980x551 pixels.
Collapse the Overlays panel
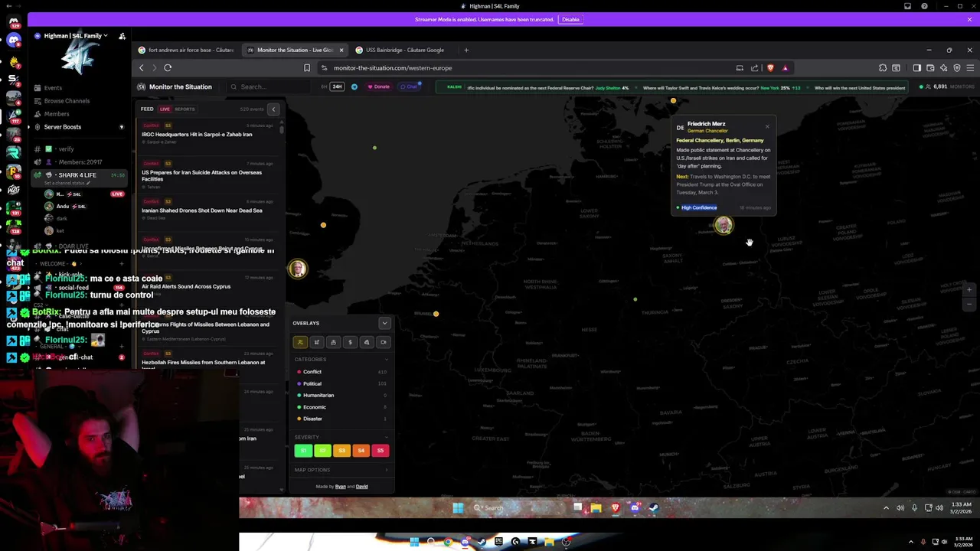point(384,324)
